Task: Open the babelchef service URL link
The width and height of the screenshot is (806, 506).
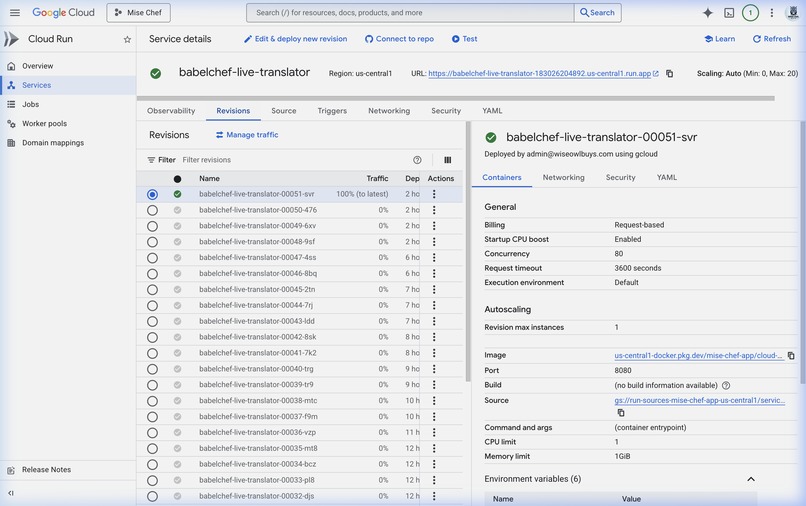Action: point(540,74)
